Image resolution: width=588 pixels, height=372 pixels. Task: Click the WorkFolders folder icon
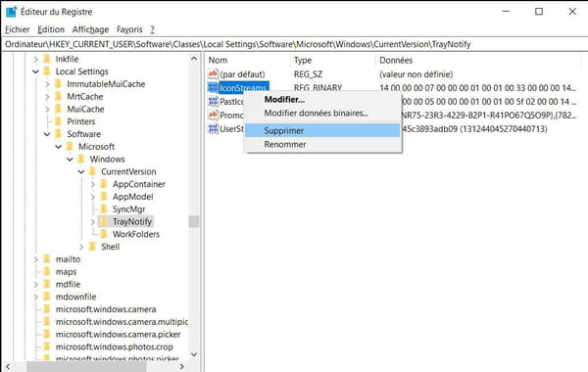tap(104, 234)
